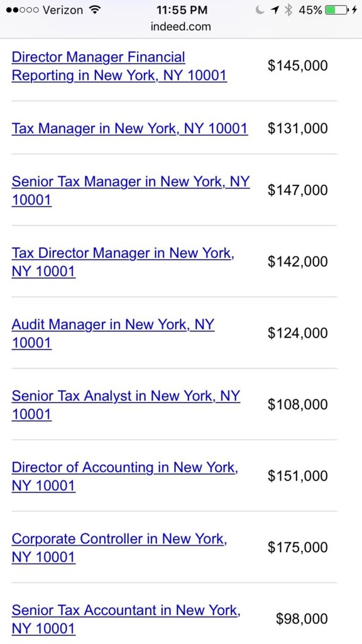Screen dimensions: 362x644
Task: Open Senior Tax Analyst job link
Action: [126, 404]
